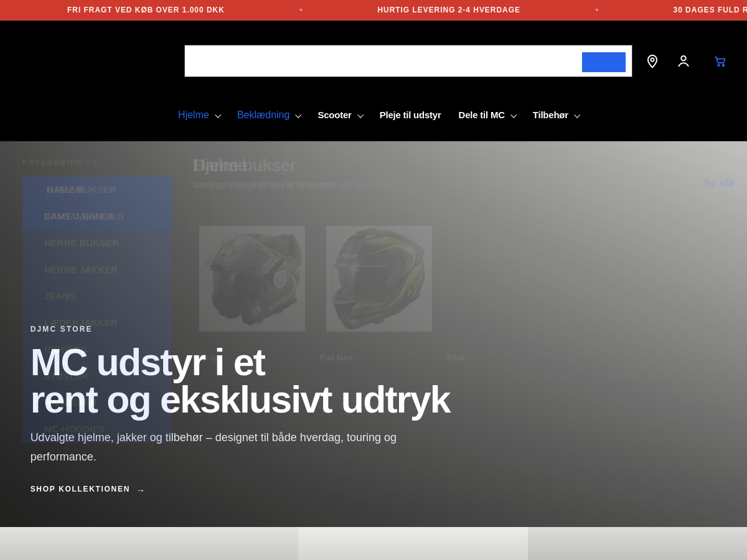Screen dimensions: 747x560
Task: Open the Hjelme menu item
Action: pos(194,115)
